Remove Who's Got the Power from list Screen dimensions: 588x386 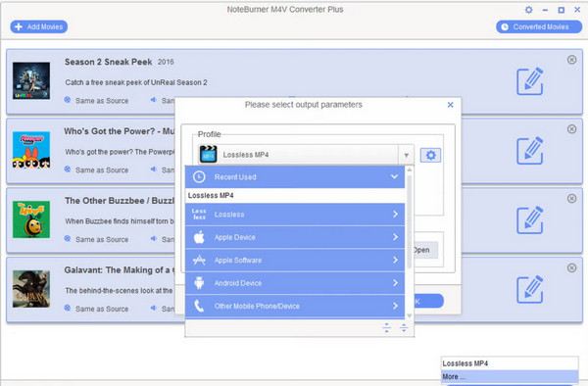pos(571,129)
